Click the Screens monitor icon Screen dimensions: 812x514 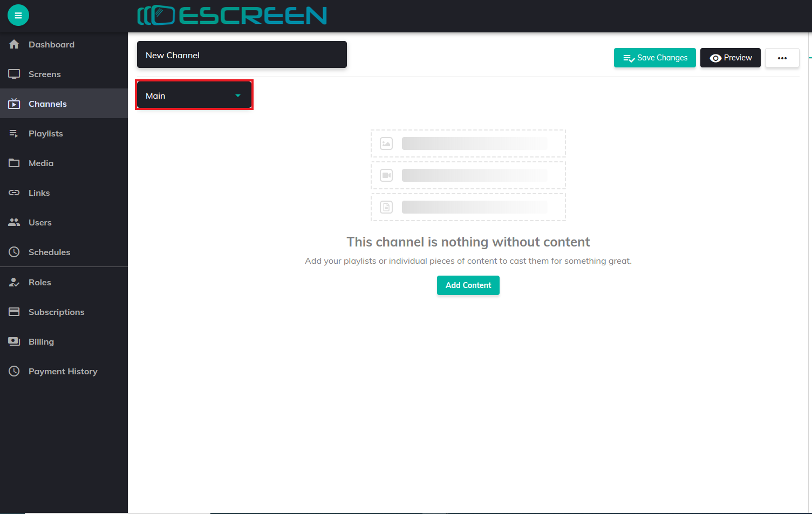pyautogui.click(x=15, y=74)
